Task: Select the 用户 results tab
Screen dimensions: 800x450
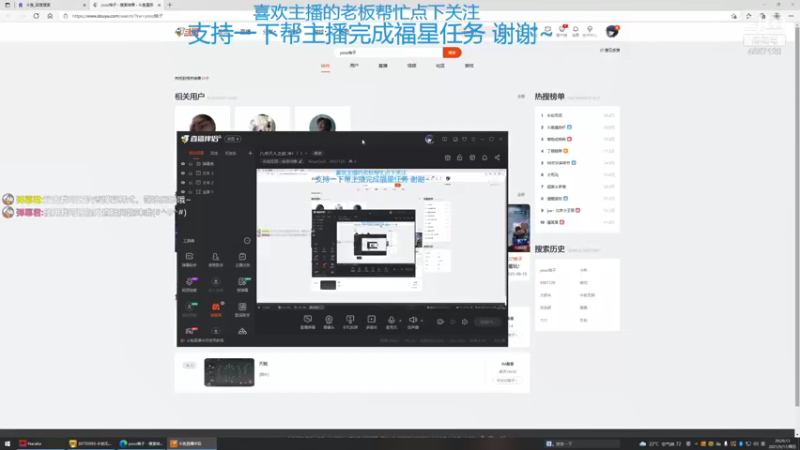Action: [x=354, y=66]
